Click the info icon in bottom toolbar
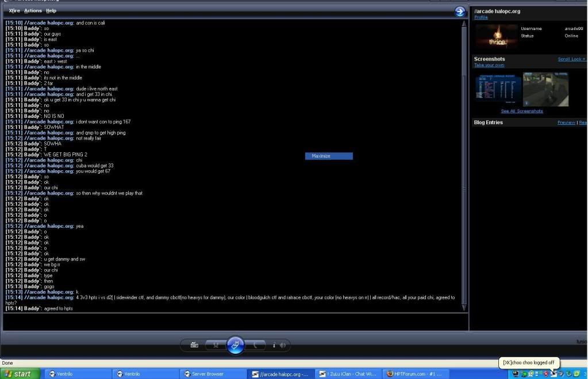The height and width of the screenshot is (379, 588). (x=274, y=345)
